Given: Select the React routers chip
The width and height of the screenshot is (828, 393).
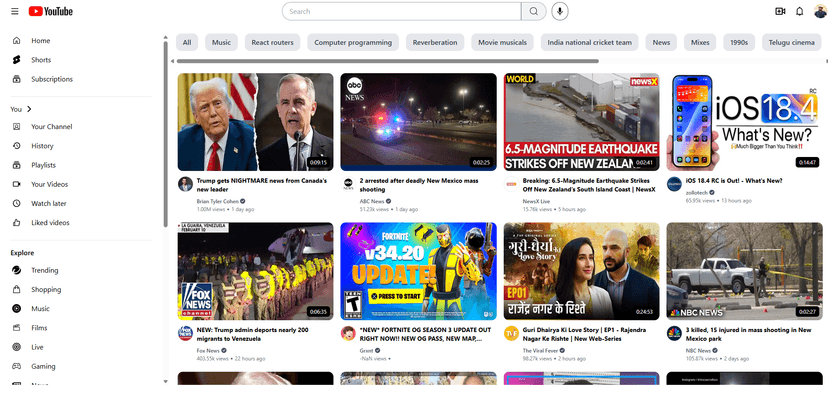Looking at the screenshot, I should 272,42.
